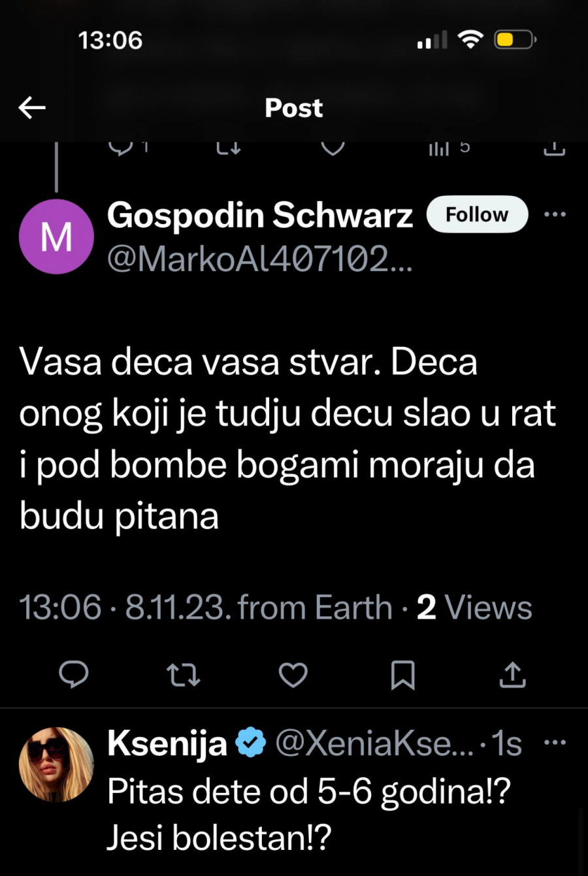This screenshot has width=588, height=876.
Task: Bookmark this post
Action: 404,675
